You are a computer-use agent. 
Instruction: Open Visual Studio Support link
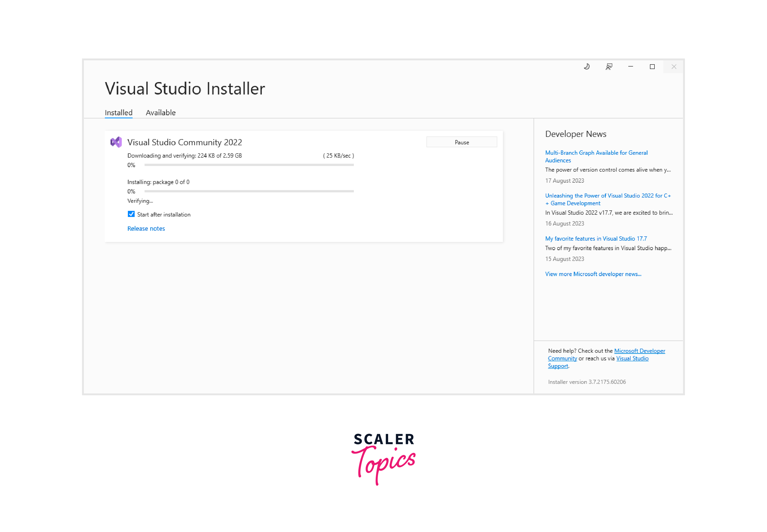point(632,358)
